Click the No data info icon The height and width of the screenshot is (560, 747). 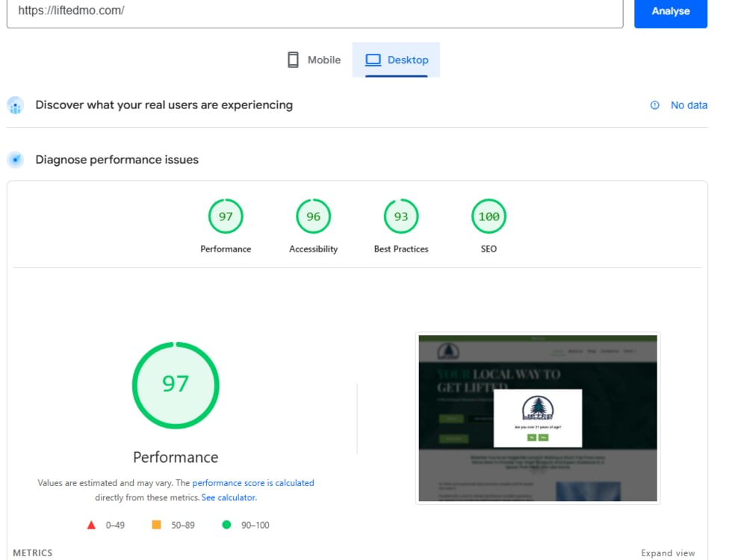pos(655,105)
